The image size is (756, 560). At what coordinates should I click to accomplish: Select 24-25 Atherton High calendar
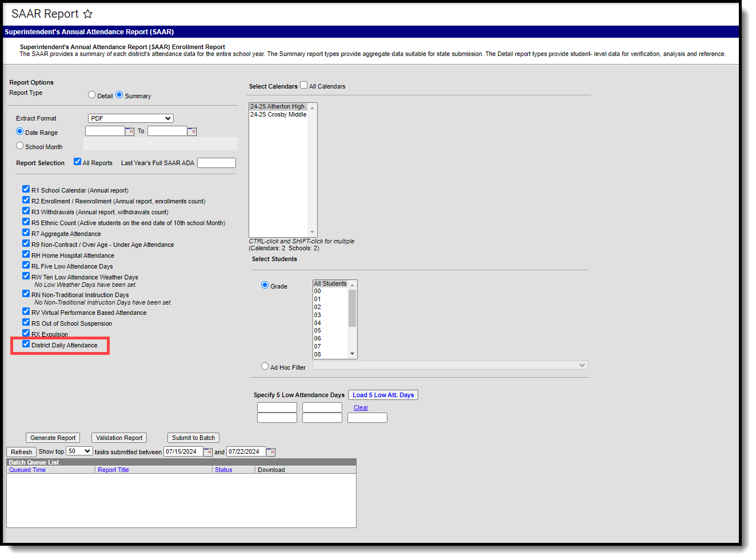pyautogui.click(x=278, y=107)
